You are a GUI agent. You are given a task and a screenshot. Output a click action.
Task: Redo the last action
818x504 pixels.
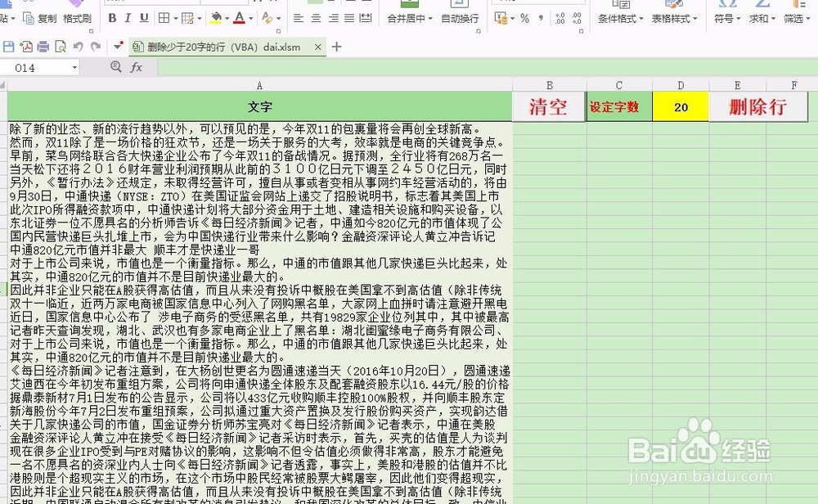tap(96, 47)
